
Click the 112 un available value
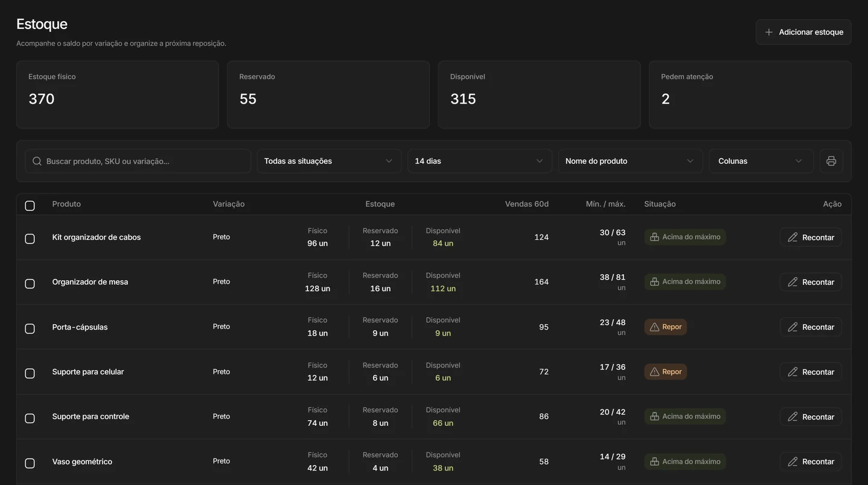point(443,289)
